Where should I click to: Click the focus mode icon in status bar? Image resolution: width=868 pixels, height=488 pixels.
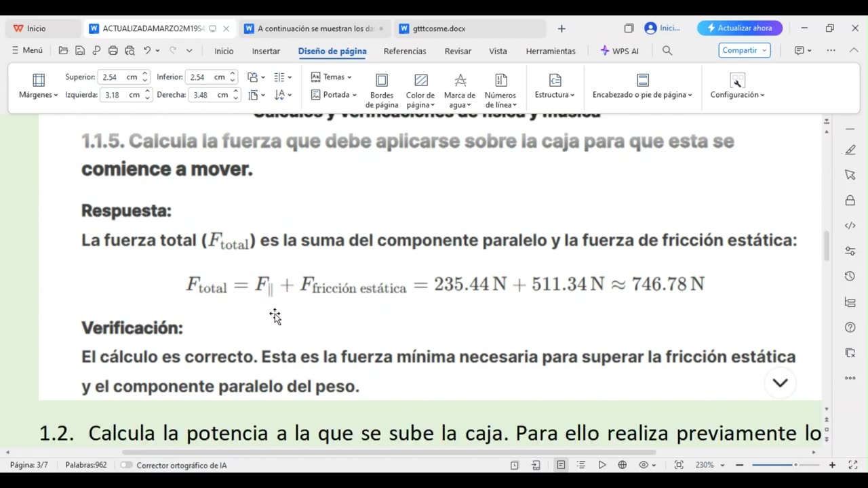[x=679, y=465]
